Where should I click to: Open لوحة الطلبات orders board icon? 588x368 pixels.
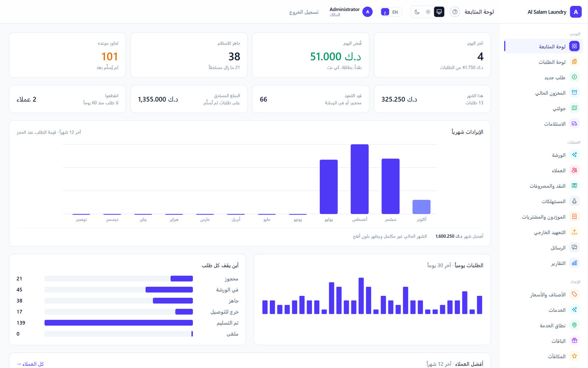[574, 61]
